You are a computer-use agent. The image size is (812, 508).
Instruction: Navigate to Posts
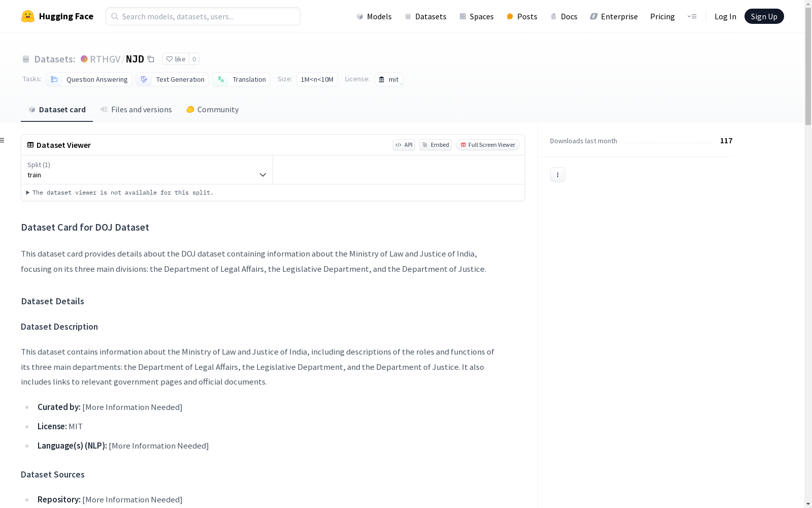tap(522, 16)
